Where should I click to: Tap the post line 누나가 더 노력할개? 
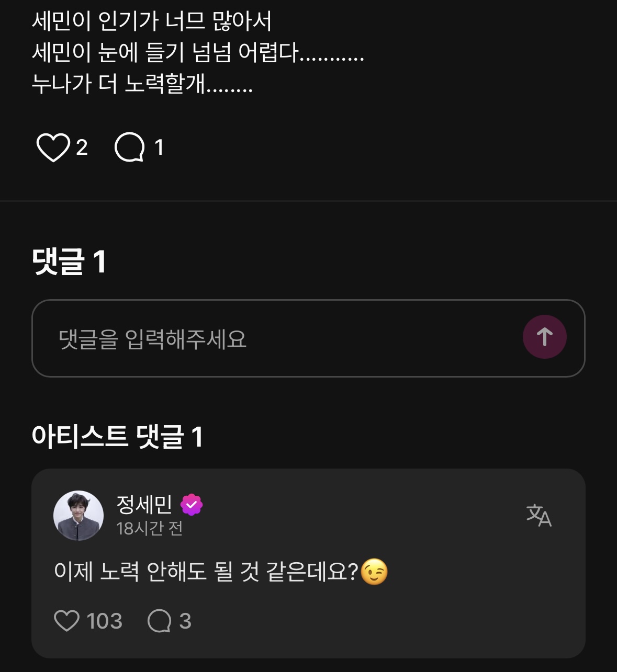[x=142, y=84]
